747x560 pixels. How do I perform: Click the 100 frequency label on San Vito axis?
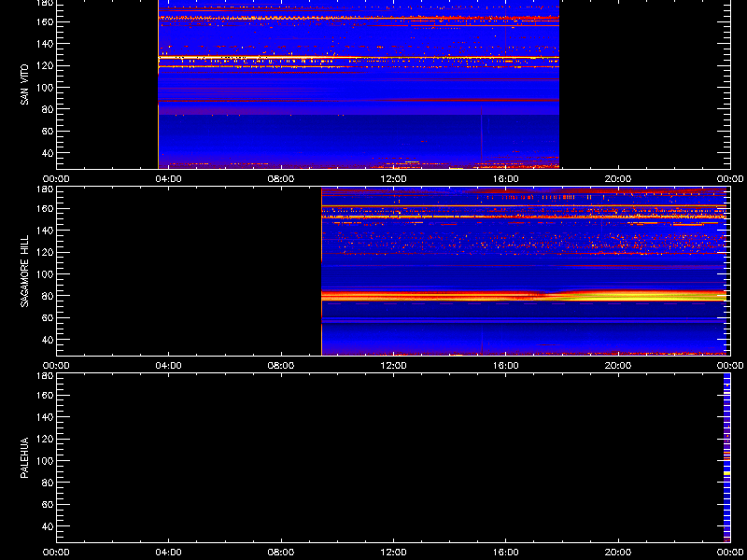point(45,88)
